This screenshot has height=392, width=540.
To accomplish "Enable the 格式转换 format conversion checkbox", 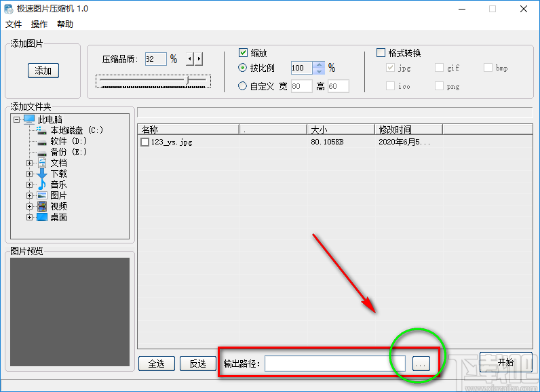I will click(x=381, y=53).
